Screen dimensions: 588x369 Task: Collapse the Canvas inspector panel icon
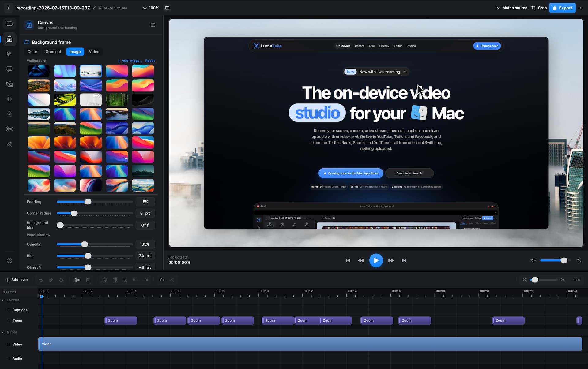153,25
